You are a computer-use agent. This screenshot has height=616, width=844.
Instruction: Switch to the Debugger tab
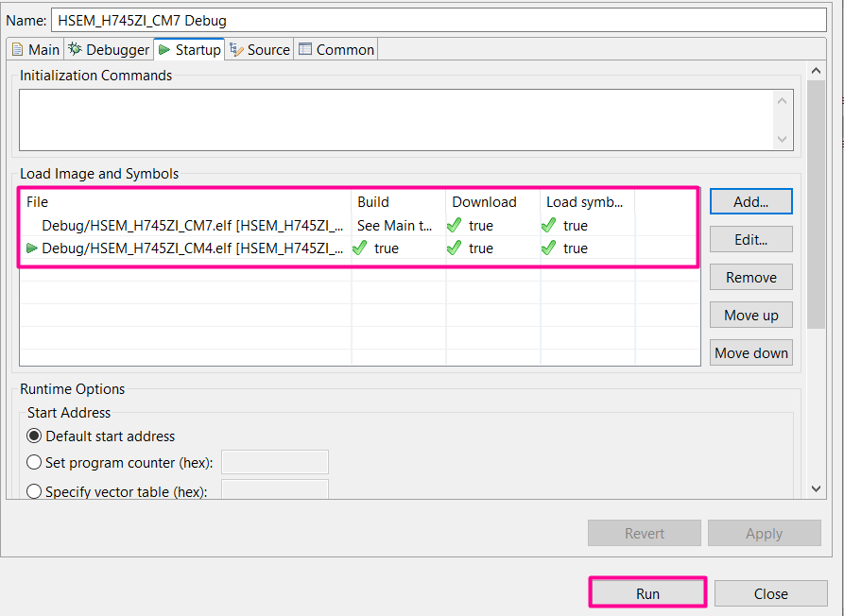(x=109, y=49)
